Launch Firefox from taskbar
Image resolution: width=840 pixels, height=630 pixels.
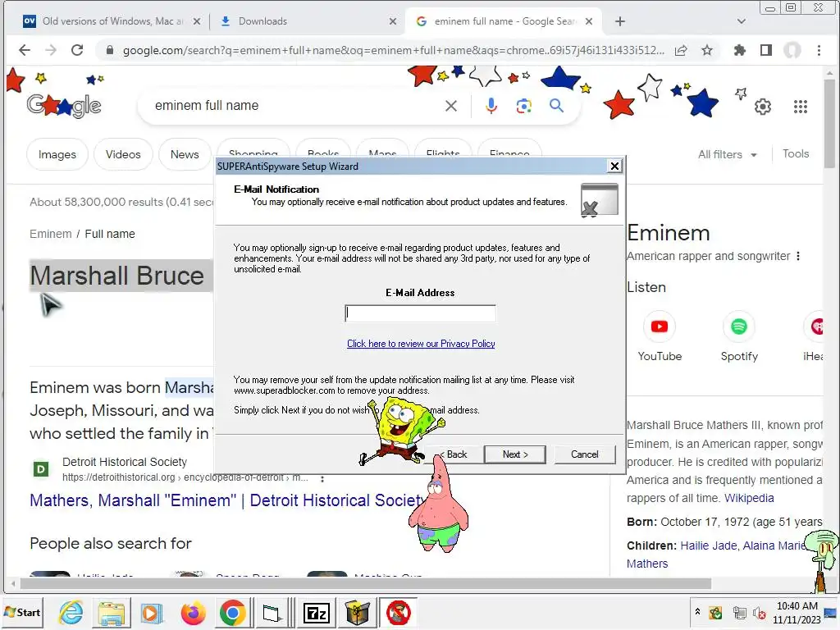tap(193, 613)
